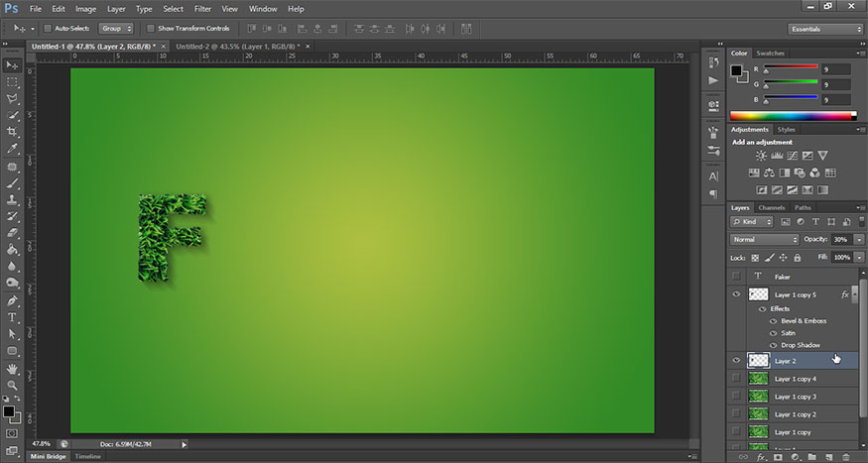Open the Essentials workspace dropdown
Image resolution: width=868 pixels, height=463 pixels.
[x=824, y=29]
